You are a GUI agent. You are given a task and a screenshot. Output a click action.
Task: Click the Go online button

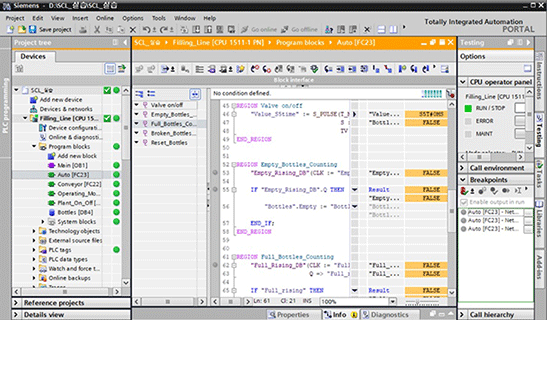(x=259, y=30)
